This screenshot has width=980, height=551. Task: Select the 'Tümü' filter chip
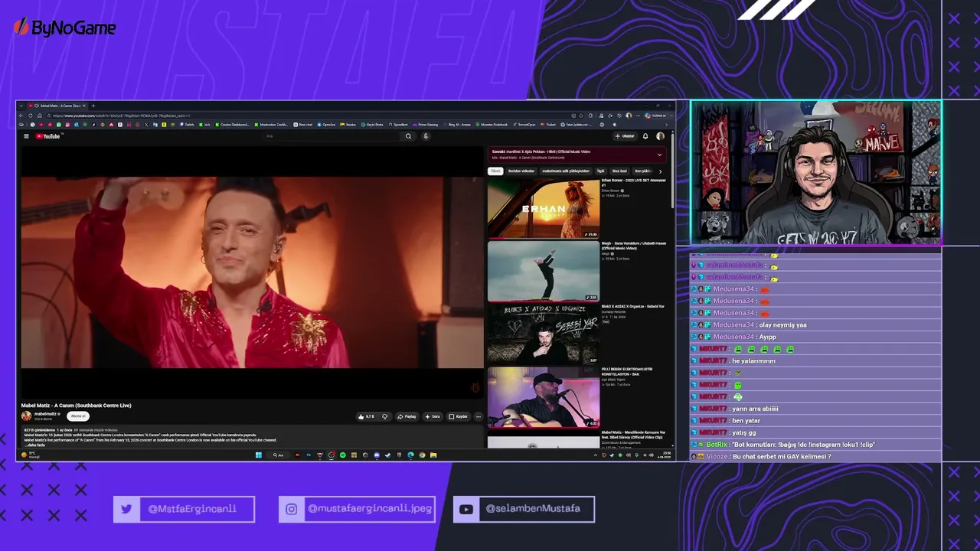coord(496,171)
